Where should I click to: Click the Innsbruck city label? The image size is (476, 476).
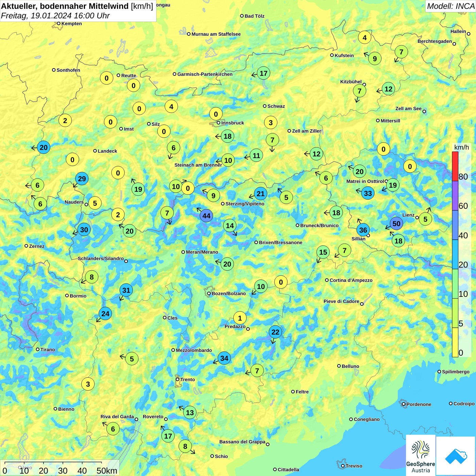233,123
